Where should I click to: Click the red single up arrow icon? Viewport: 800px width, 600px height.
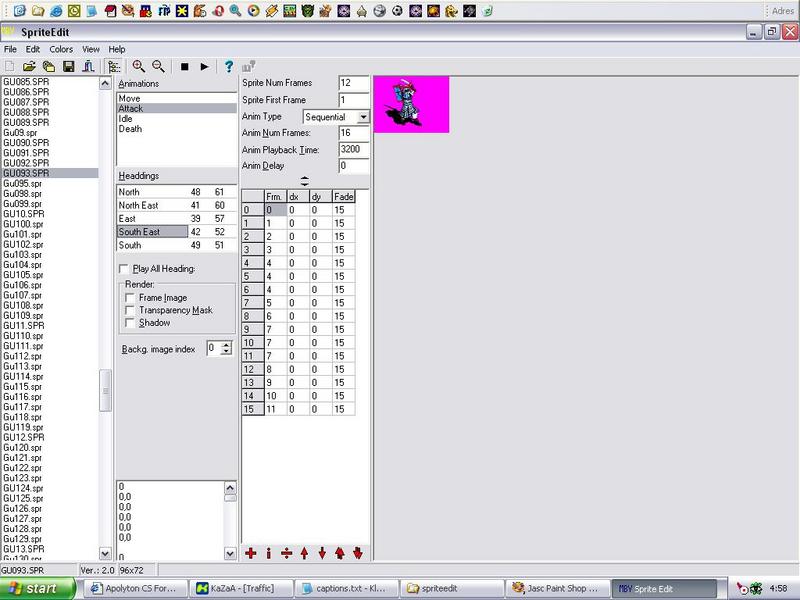pyautogui.click(x=304, y=553)
